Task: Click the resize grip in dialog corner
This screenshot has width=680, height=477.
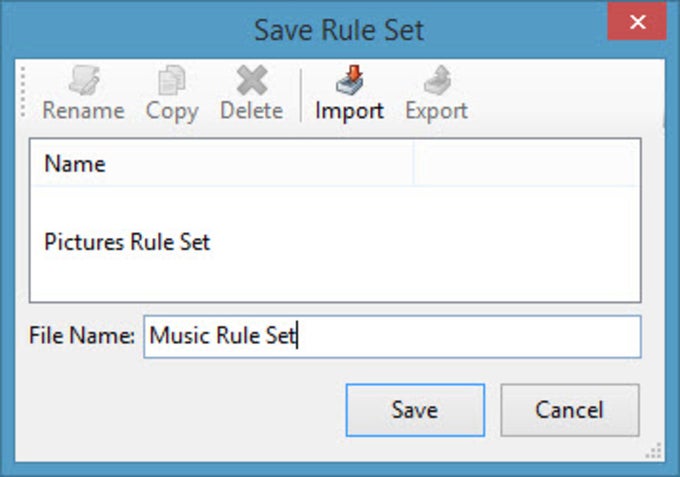Action: [x=656, y=453]
